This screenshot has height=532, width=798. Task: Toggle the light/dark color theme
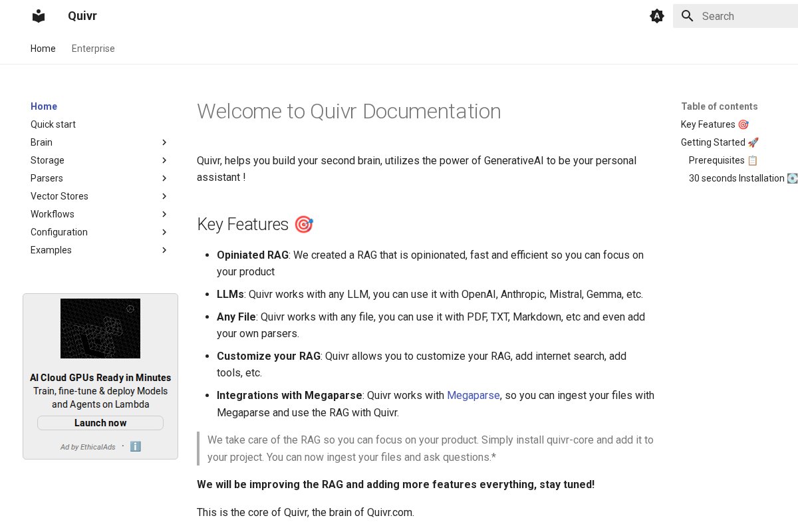(x=656, y=16)
